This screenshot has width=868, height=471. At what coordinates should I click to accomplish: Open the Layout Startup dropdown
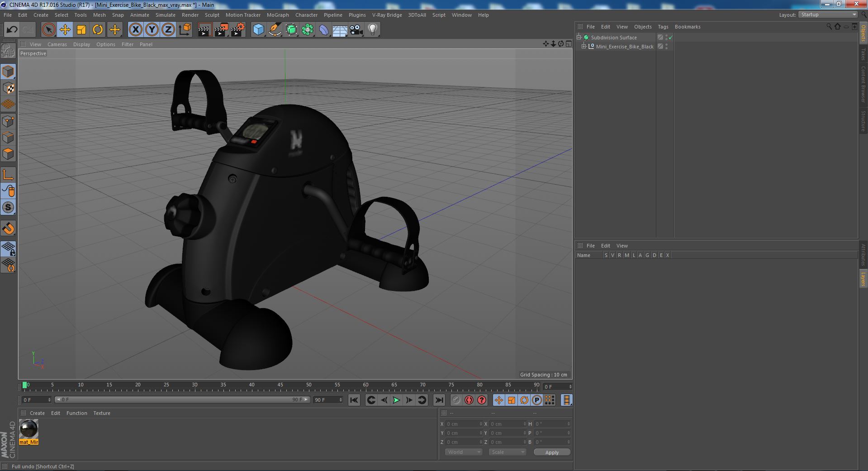point(828,15)
